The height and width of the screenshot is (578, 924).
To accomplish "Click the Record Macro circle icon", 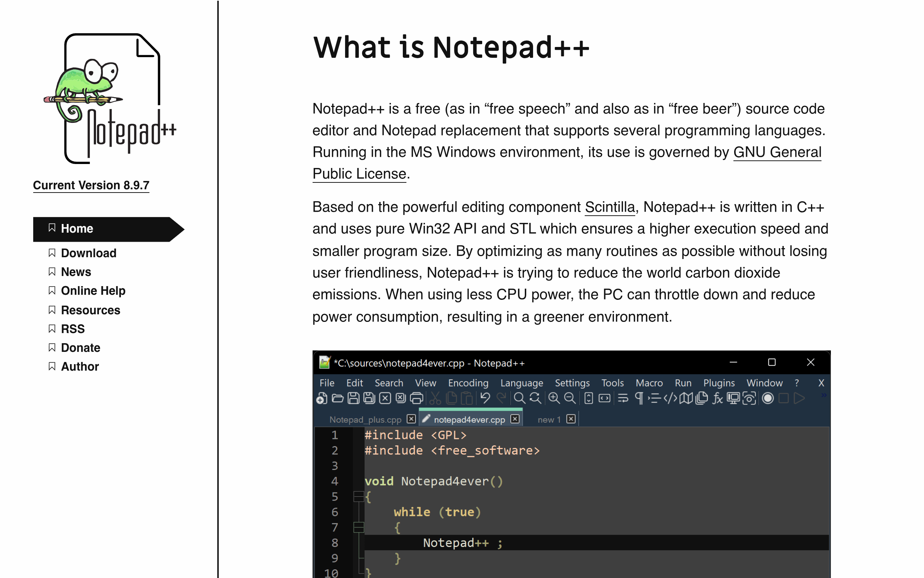I will point(768,398).
